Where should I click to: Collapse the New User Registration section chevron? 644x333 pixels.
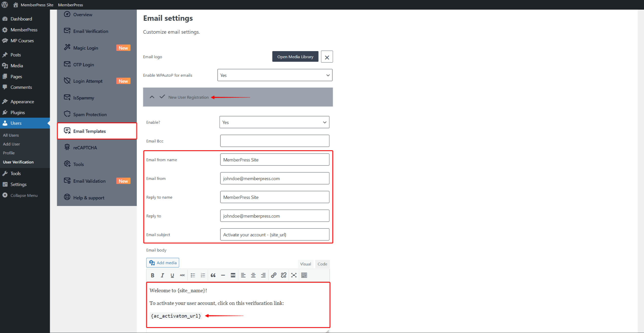152,97
